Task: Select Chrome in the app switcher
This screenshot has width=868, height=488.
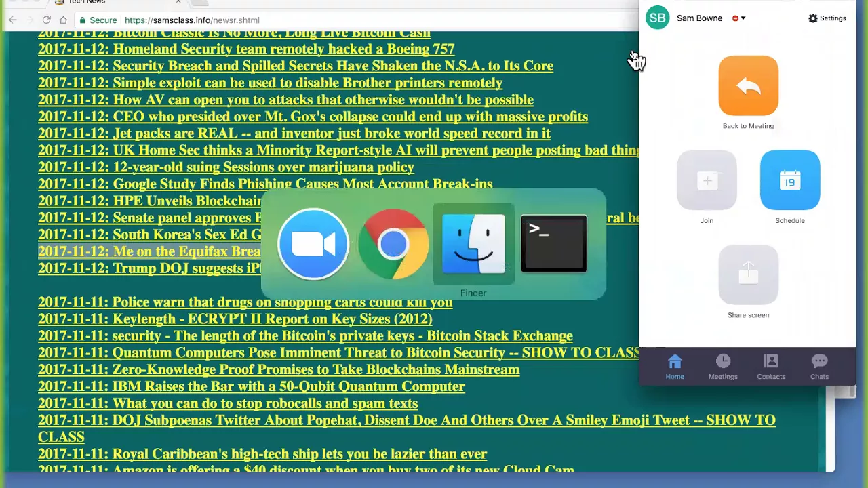Action: point(393,244)
